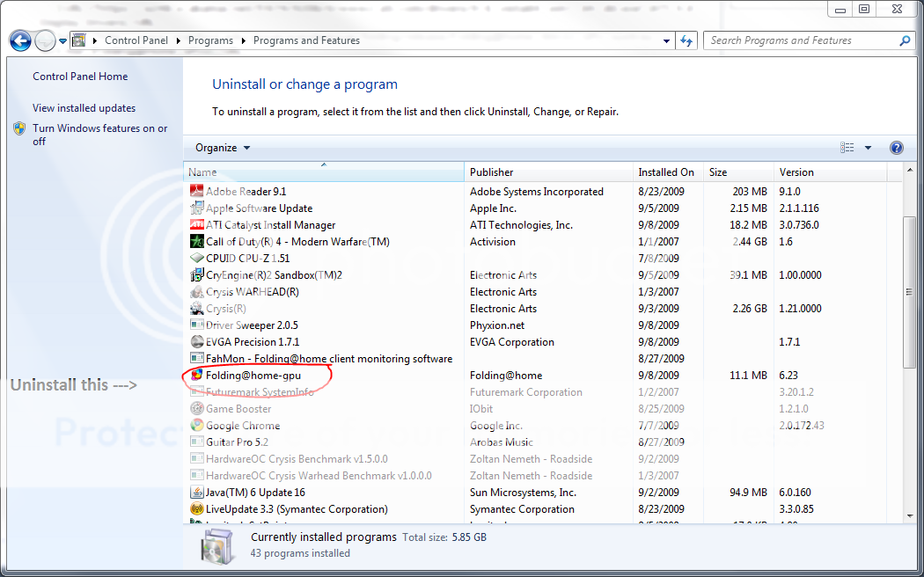Click the change view icon
Image resolution: width=924 pixels, height=577 pixels.
click(847, 148)
